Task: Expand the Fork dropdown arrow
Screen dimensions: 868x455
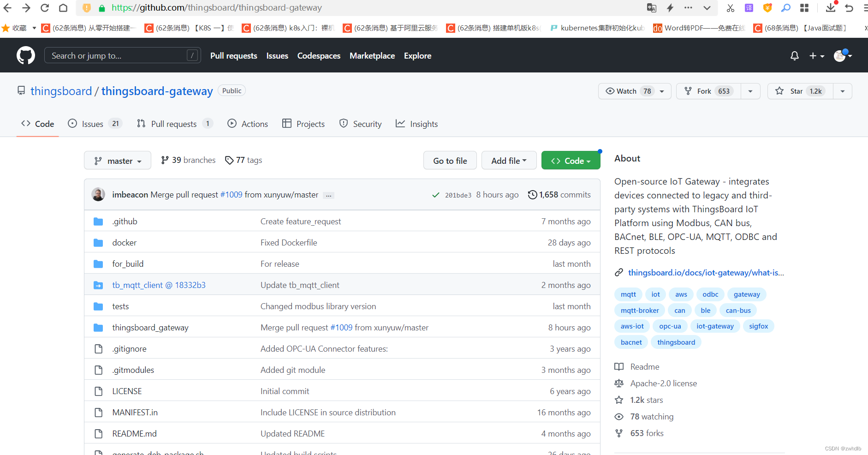Action: tap(750, 91)
